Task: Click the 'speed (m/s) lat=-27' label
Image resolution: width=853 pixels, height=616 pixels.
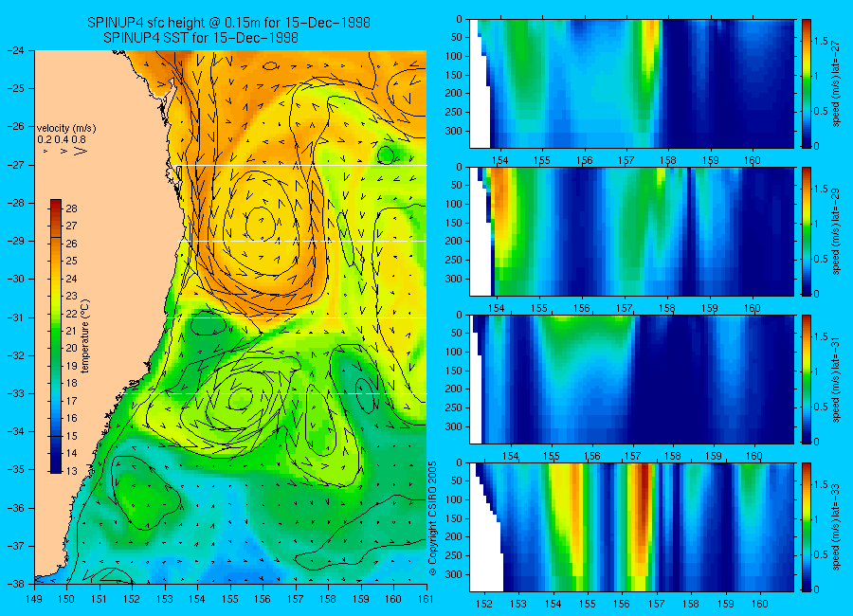Action: (x=836, y=84)
